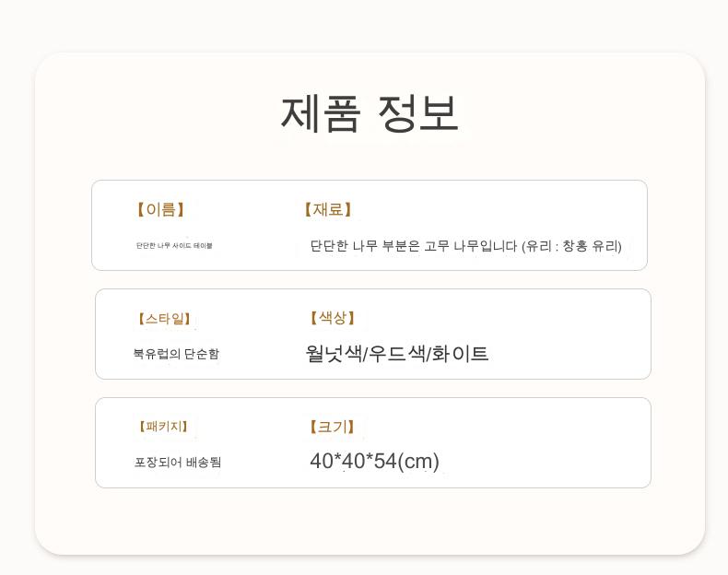Select the 【이름】 label
The width and height of the screenshot is (728, 575).
point(160,210)
